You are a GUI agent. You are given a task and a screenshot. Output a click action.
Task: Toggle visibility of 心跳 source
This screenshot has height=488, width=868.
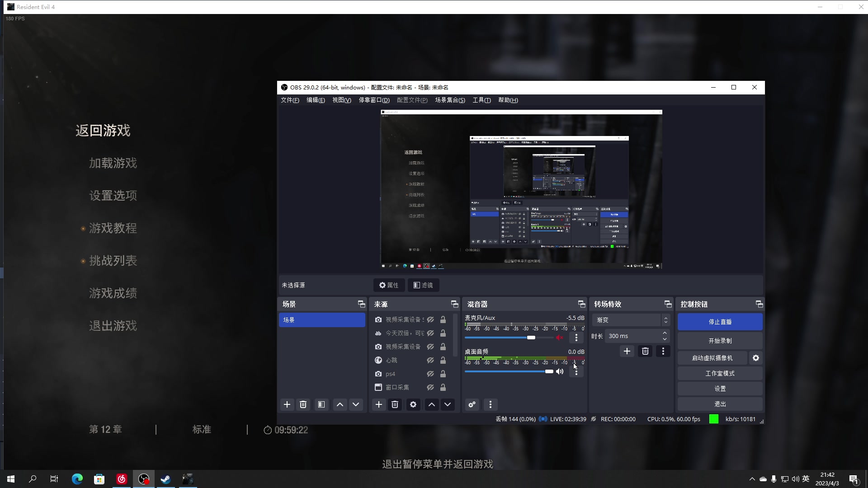click(x=430, y=360)
